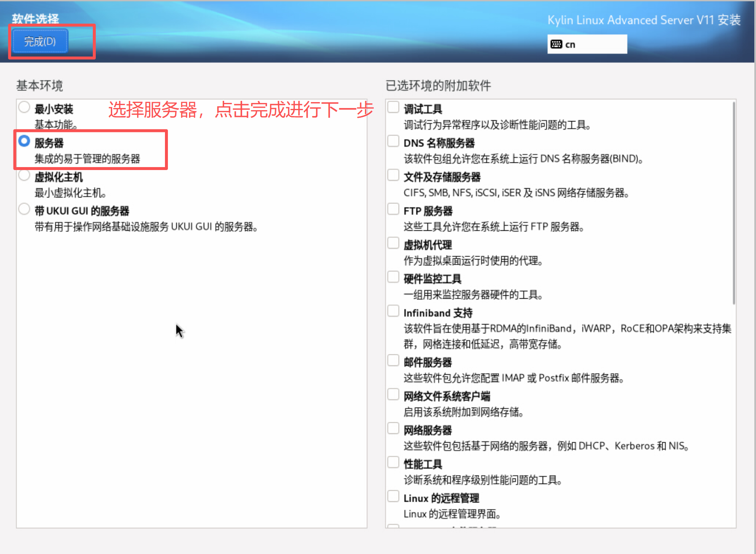Choose 虚拟化主机 virtualization host option
This screenshot has width=756, height=554.
pos(24,176)
